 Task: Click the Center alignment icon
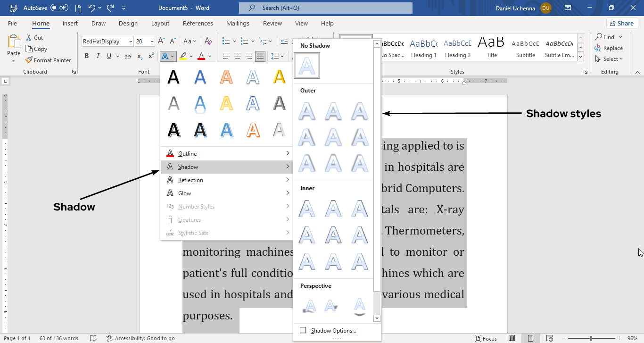pos(238,56)
